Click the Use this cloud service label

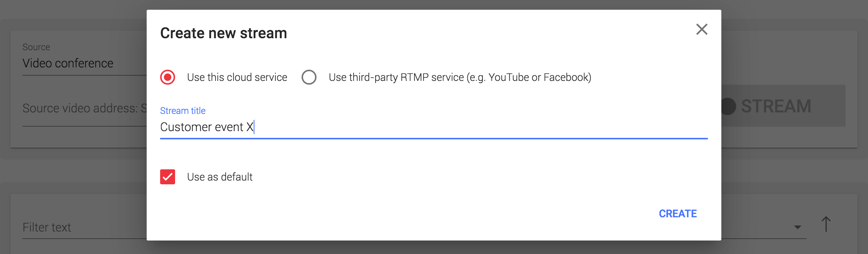point(237,77)
